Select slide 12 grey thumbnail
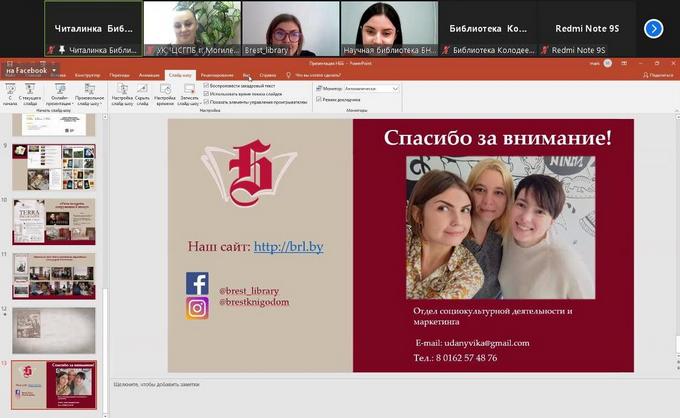This screenshot has width=680, height=418. click(54, 331)
